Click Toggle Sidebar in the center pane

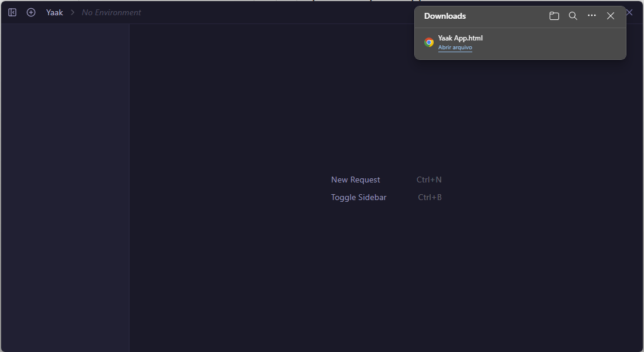click(359, 198)
